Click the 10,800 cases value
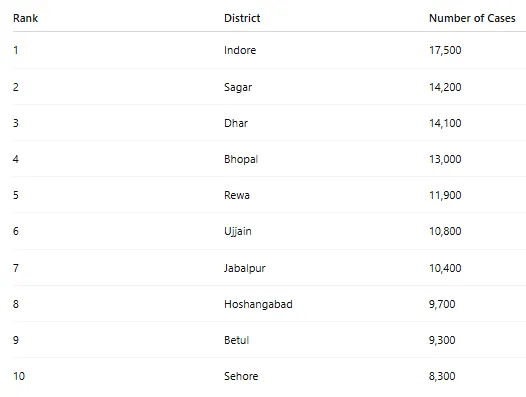The image size is (526, 397). tap(445, 231)
